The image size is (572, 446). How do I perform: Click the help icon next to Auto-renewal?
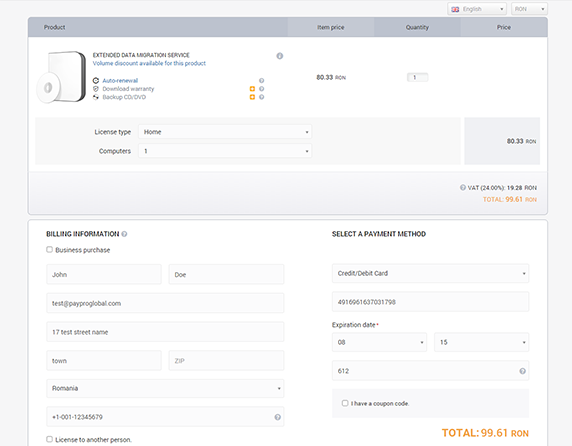262,81
